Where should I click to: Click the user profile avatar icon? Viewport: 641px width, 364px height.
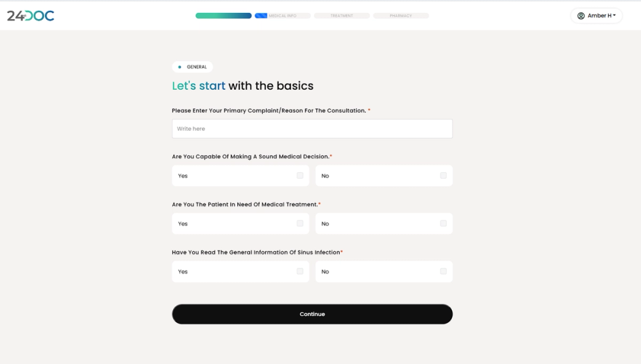pyautogui.click(x=581, y=15)
